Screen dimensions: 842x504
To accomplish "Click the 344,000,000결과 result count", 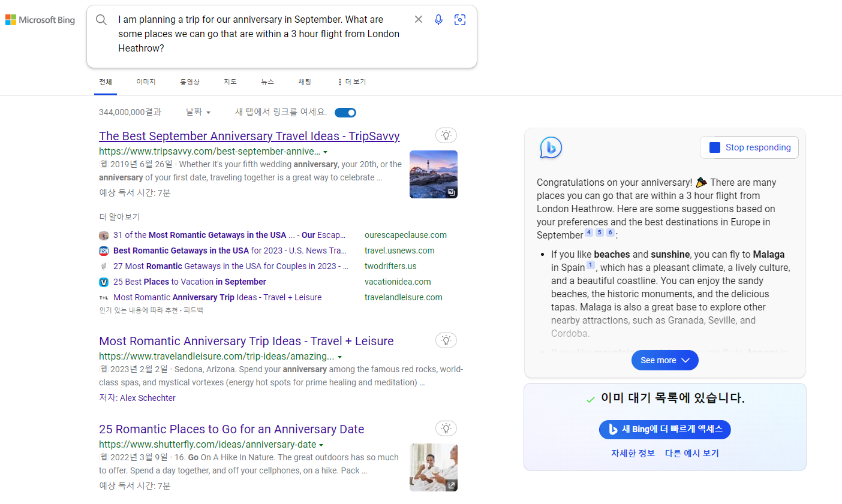I will pyautogui.click(x=130, y=112).
